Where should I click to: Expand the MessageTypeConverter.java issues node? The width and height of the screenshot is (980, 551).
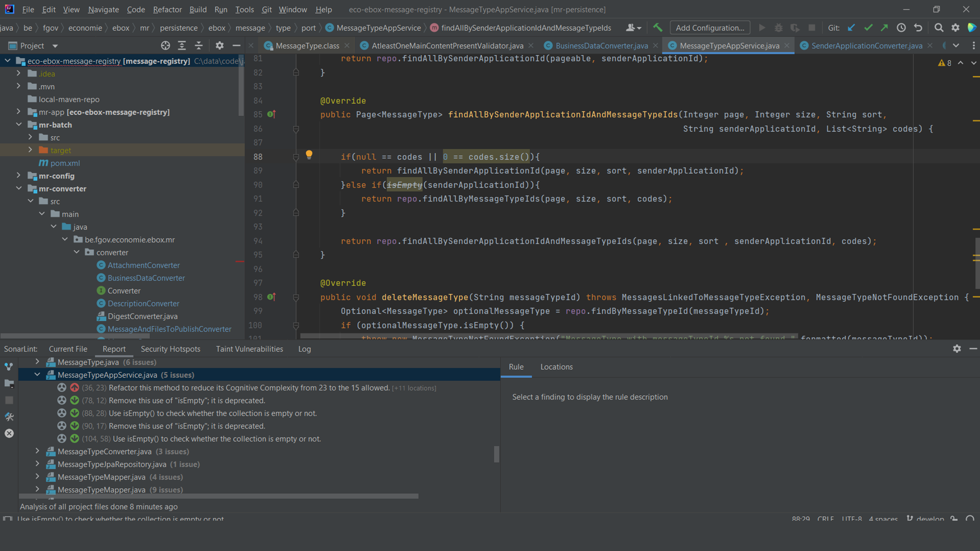pos(37,451)
